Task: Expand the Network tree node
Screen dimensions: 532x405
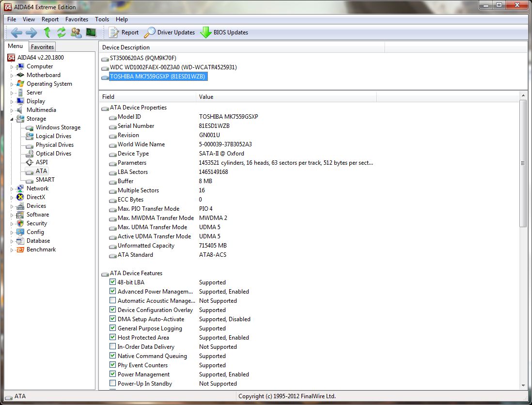Action: (12, 189)
